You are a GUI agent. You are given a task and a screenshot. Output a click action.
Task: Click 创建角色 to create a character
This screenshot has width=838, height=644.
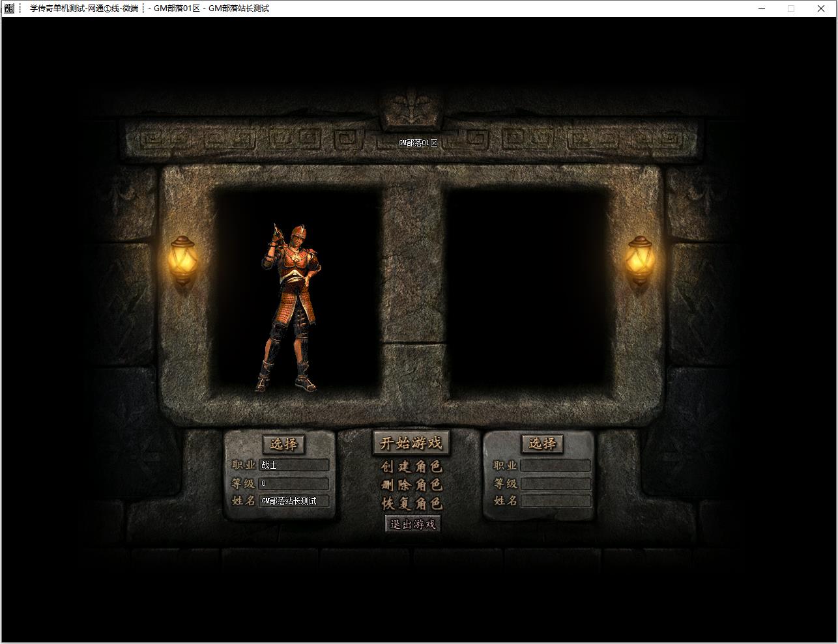[x=412, y=467]
